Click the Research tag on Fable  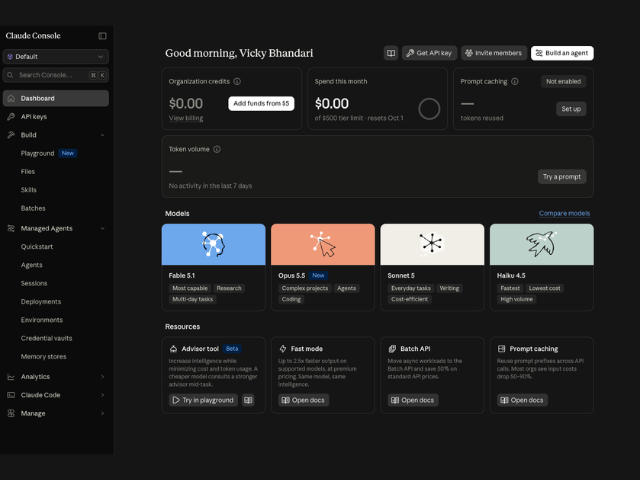tap(229, 289)
